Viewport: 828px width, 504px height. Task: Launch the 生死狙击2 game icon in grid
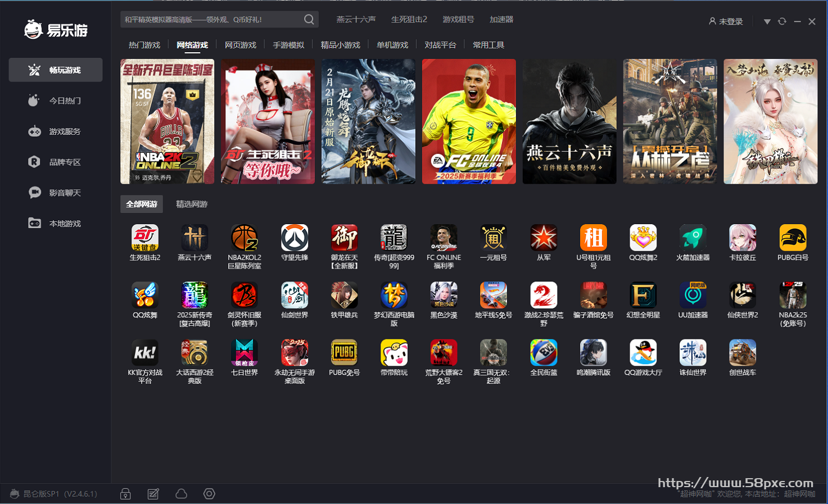point(145,238)
